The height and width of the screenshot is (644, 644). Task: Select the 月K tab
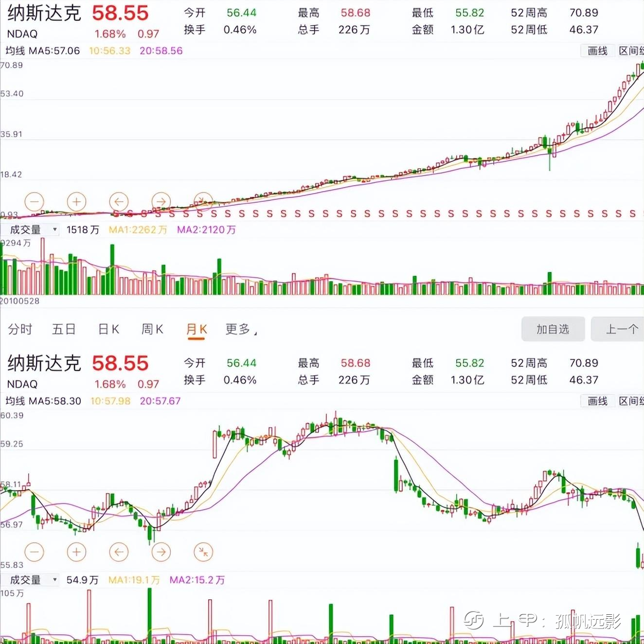(x=197, y=330)
